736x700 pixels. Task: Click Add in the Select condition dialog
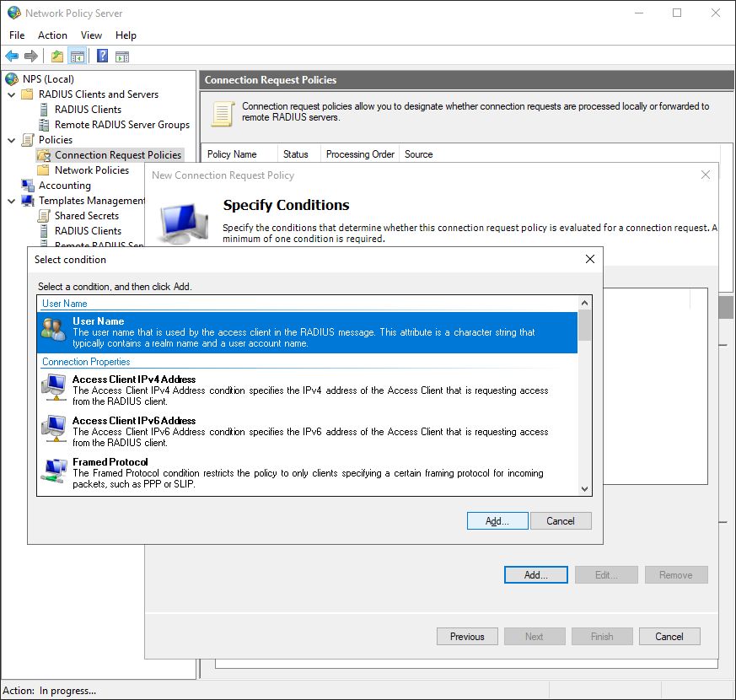click(x=497, y=520)
